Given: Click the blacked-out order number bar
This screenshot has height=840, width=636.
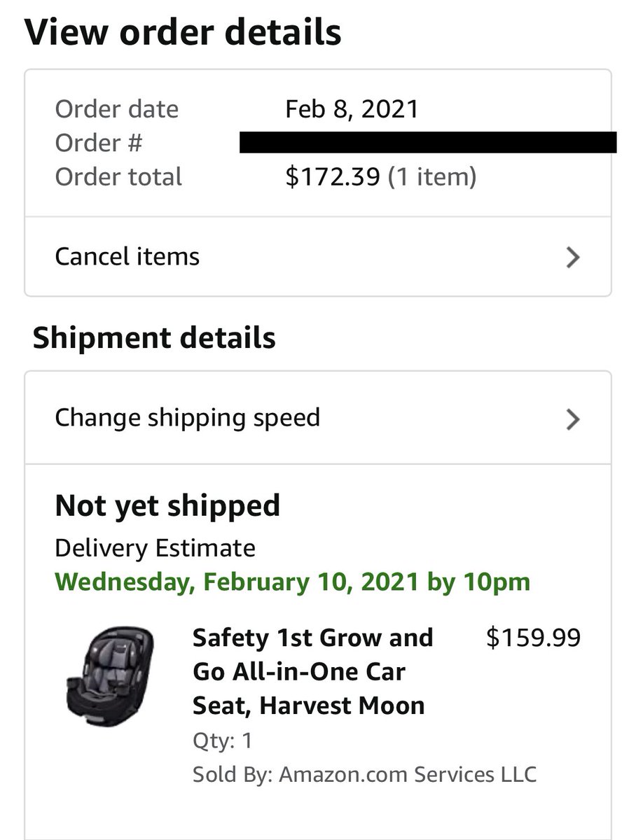Looking at the screenshot, I should click(427, 142).
